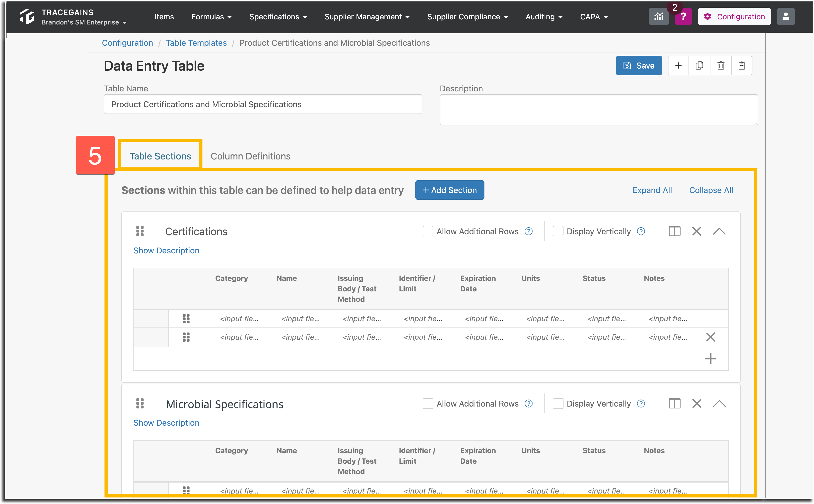This screenshot has width=814, height=504.
Task: Open the Auditing dropdown menu
Action: click(544, 17)
